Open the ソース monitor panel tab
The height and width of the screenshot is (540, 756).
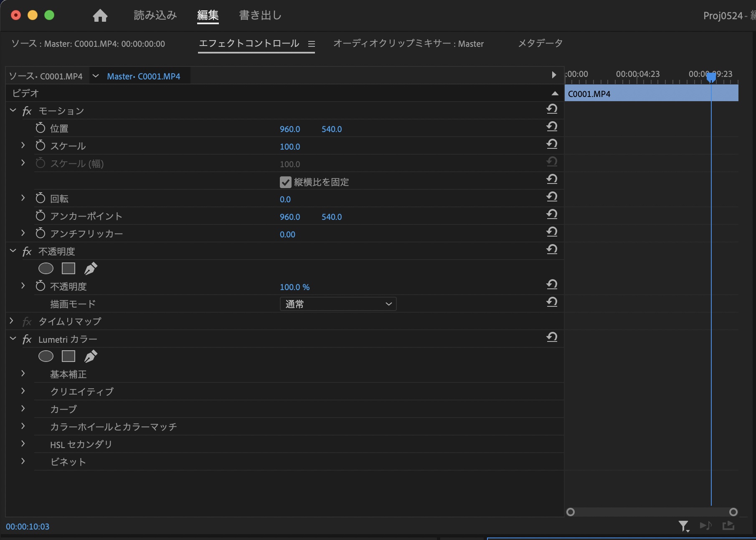tap(88, 44)
